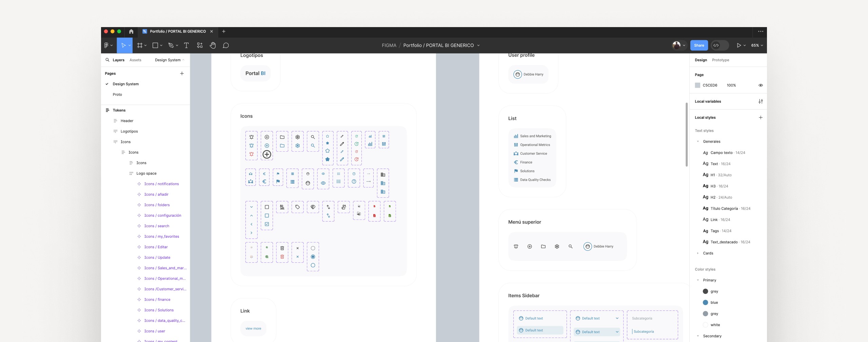Select the Text tool
The image size is (868, 342).
pos(186,45)
